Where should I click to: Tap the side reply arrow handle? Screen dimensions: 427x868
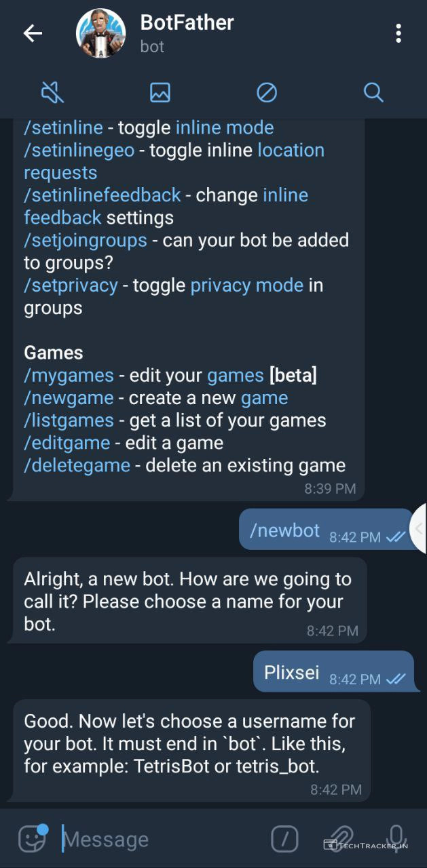[x=419, y=528]
